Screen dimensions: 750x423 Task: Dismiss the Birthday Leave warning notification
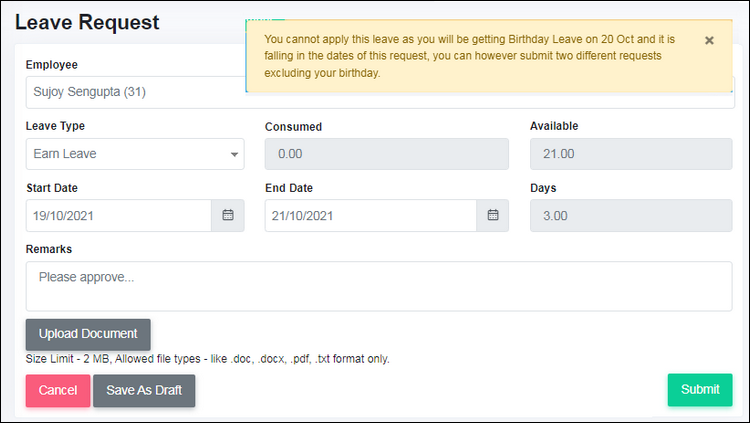point(709,41)
